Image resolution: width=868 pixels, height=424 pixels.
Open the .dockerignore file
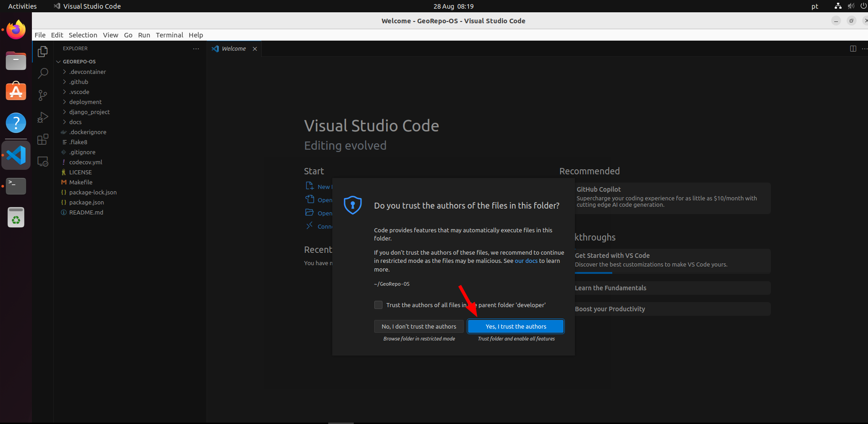130,132
